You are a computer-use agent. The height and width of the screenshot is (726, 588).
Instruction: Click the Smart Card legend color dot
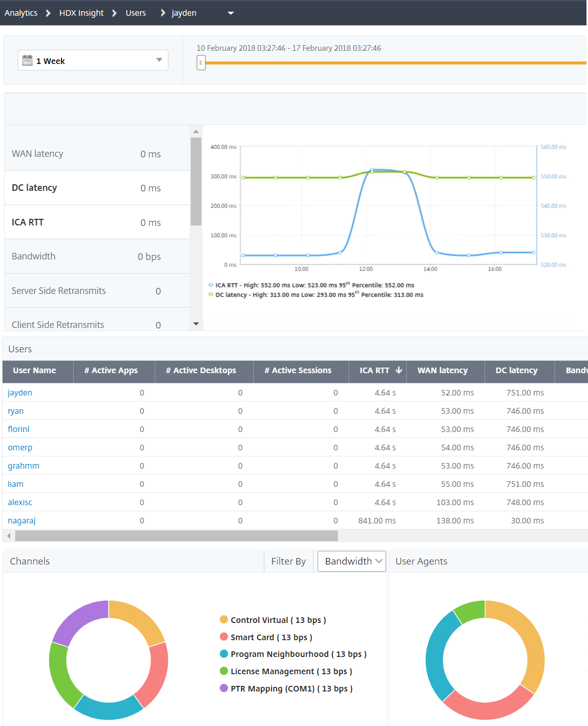[x=224, y=637]
